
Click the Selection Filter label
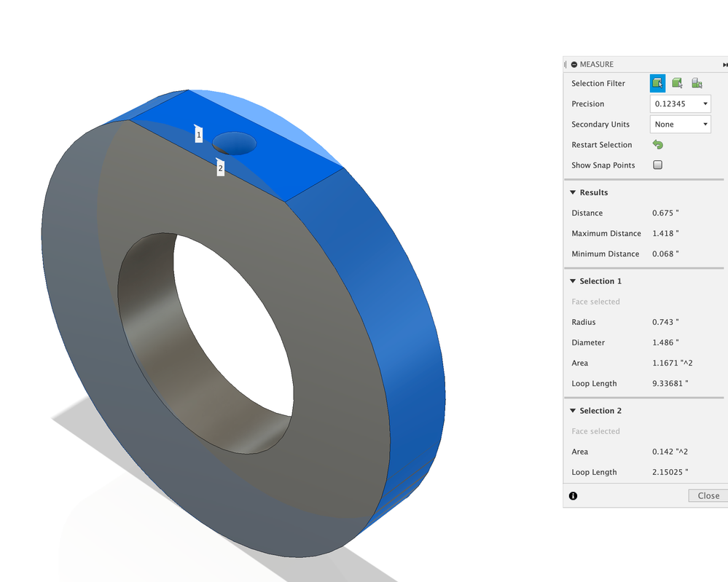click(x=598, y=84)
